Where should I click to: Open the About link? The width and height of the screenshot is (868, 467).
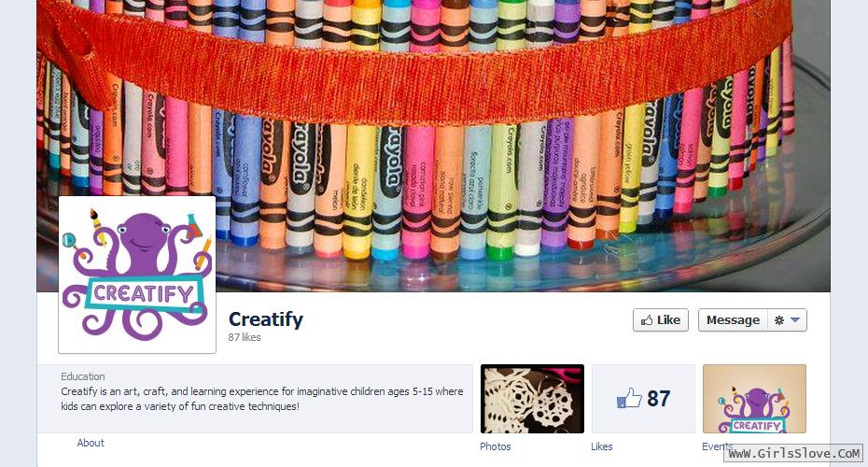pyautogui.click(x=91, y=443)
